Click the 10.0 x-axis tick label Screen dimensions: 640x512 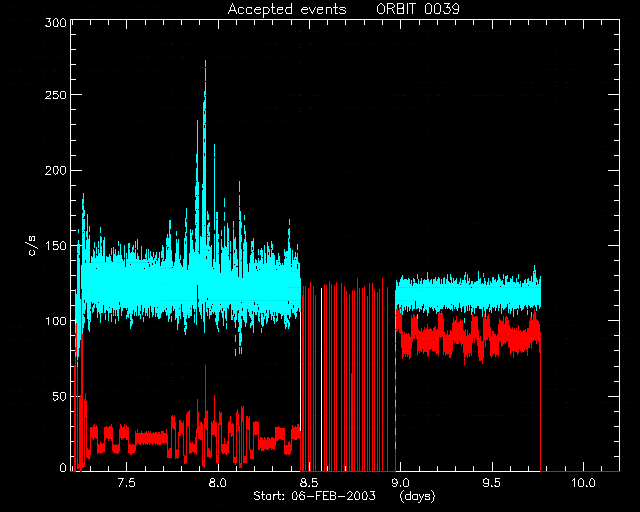583,483
